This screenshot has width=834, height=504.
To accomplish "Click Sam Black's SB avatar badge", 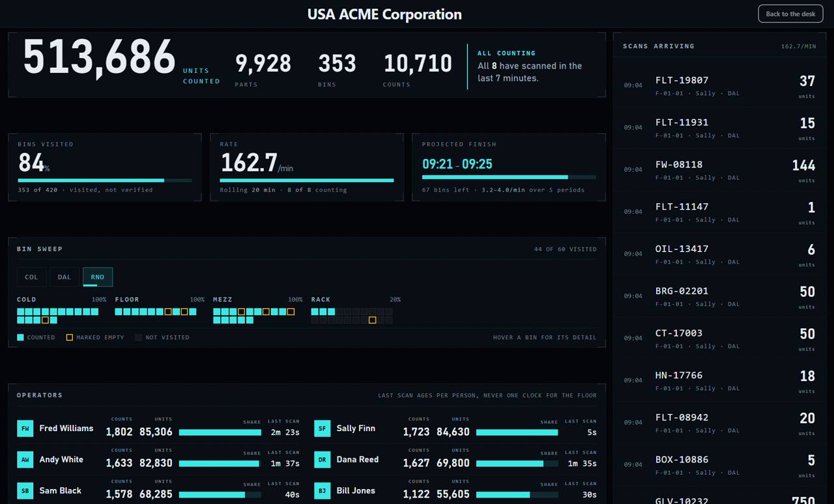I will (x=25, y=491).
